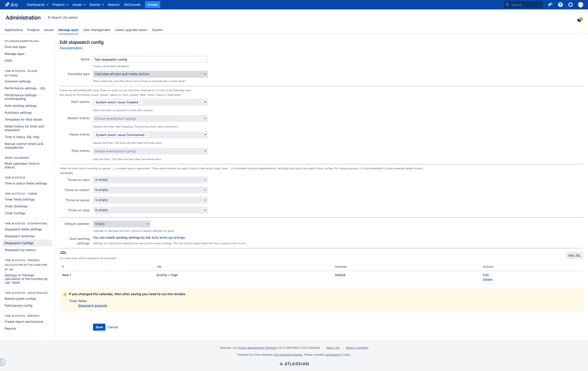Edit the priority = High JQL row
The image size is (588, 371).
pos(486,275)
